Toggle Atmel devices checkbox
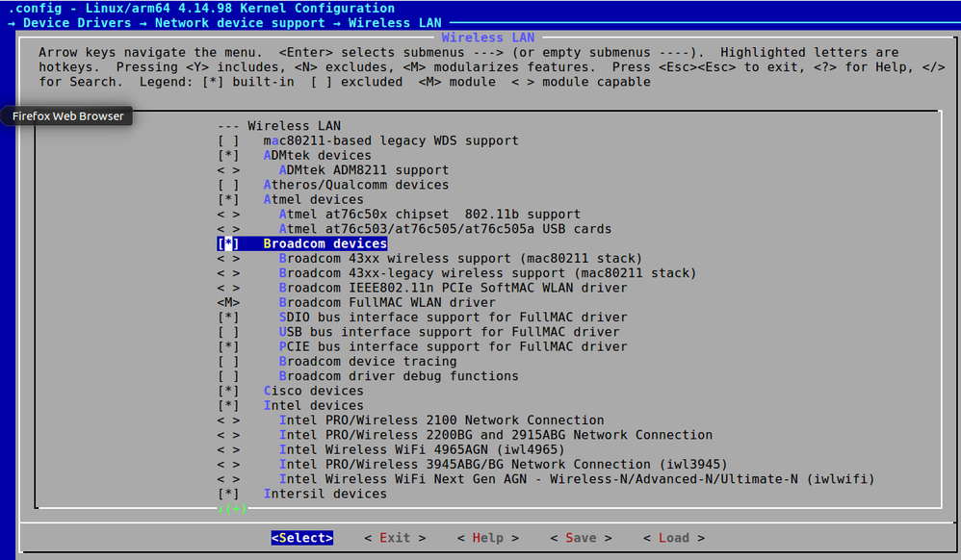 pos(228,200)
